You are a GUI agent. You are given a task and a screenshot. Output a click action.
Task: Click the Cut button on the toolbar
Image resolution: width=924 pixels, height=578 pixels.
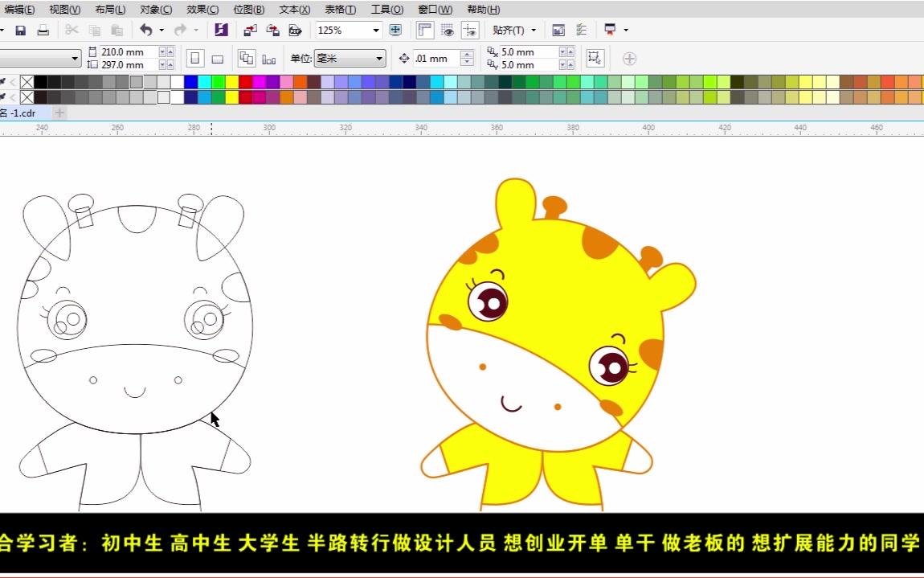[70, 30]
